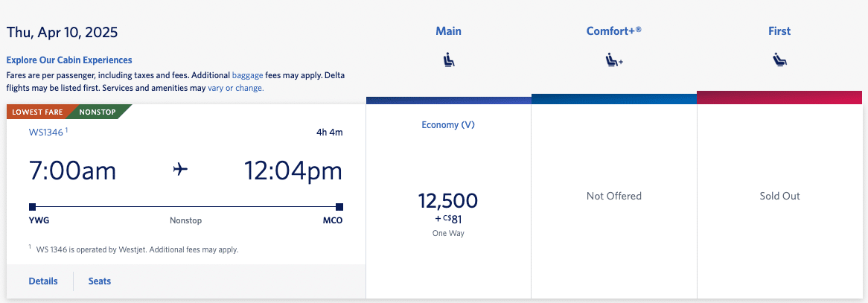Click the Lowest Fare badge
The height and width of the screenshot is (303, 868).
pyautogui.click(x=37, y=112)
